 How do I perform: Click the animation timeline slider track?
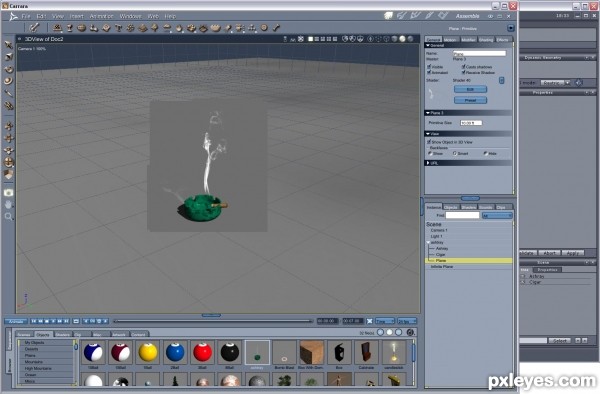click(213, 321)
